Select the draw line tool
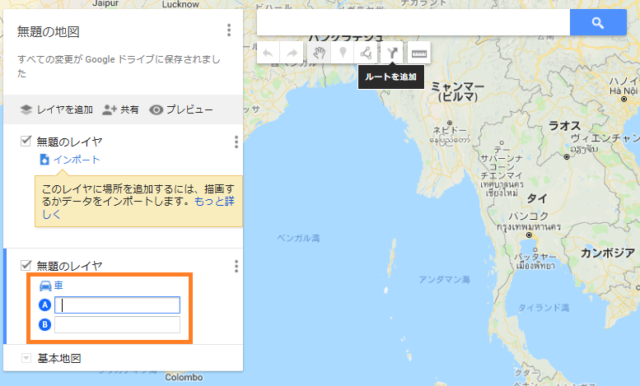This screenshot has height=386, width=640. pos(366,53)
